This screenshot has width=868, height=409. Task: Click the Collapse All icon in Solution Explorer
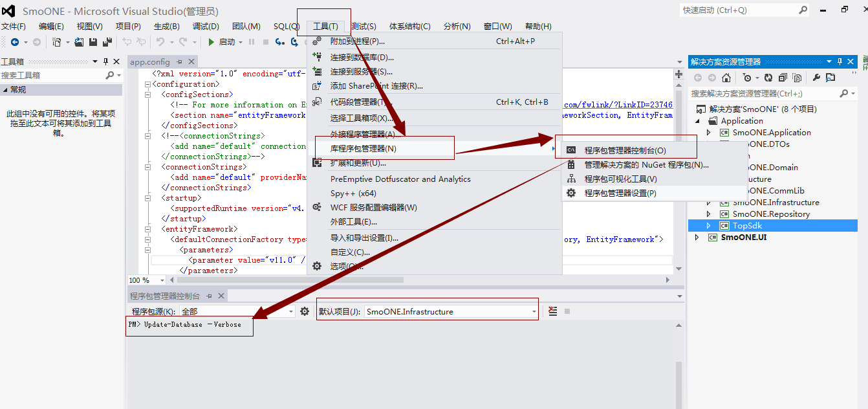tap(783, 78)
